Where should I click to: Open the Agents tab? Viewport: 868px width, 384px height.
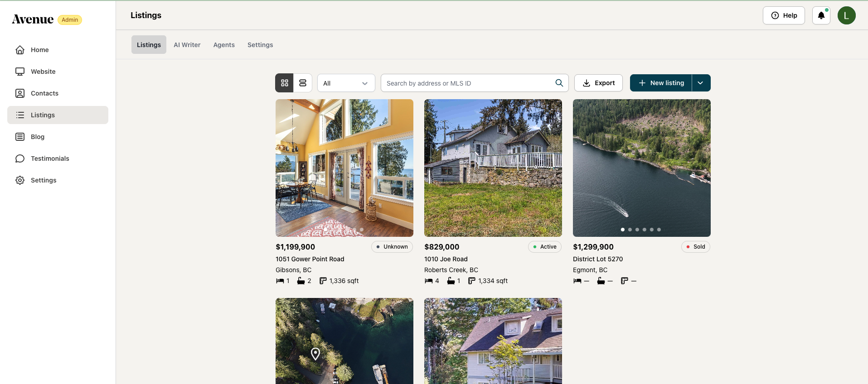click(x=224, y=45)
